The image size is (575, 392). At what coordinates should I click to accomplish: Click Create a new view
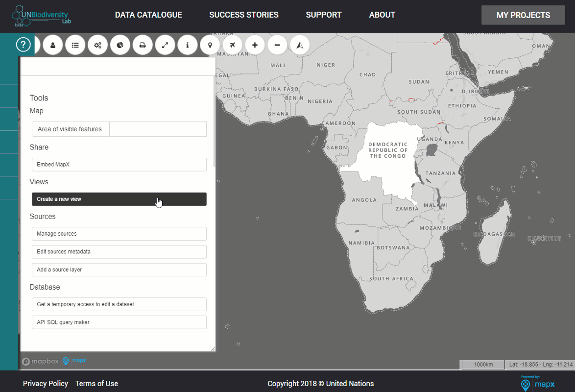tap(119, 199)
